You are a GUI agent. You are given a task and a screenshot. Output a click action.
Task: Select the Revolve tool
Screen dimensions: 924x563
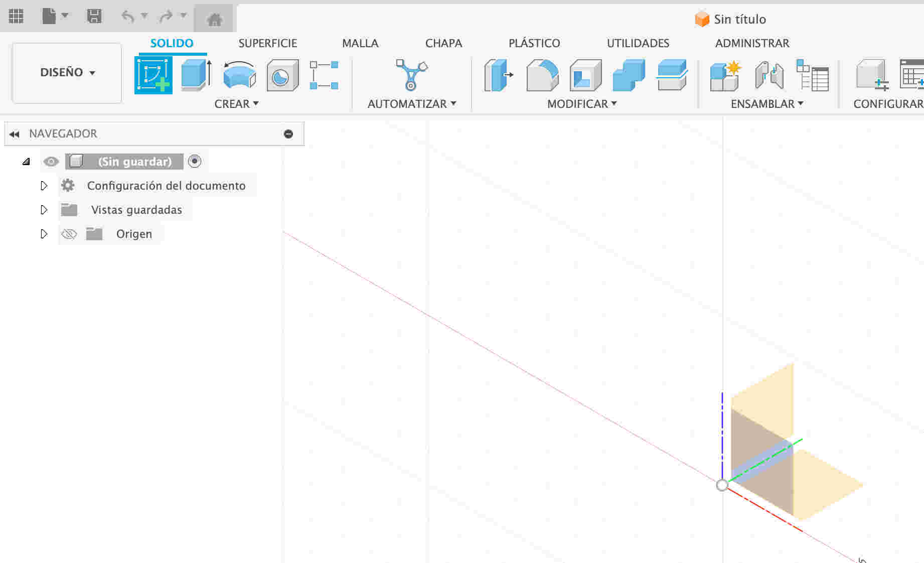pos(239,75)
